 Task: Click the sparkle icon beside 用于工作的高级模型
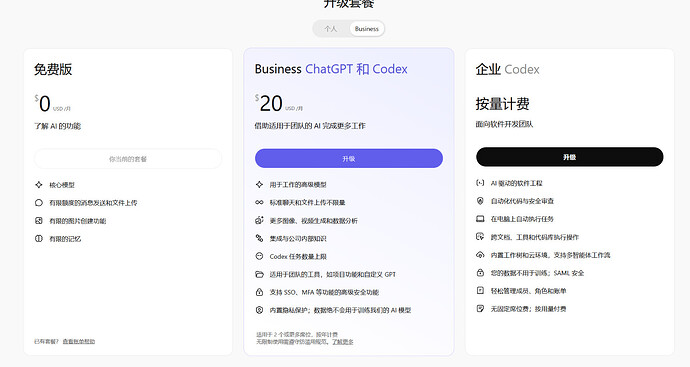[259, 185]
